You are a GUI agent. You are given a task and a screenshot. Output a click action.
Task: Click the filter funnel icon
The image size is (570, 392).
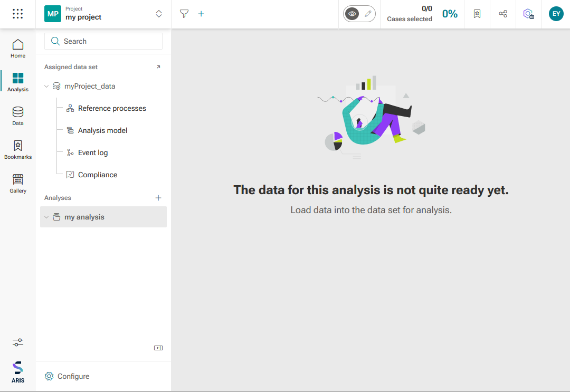[184, 14]
